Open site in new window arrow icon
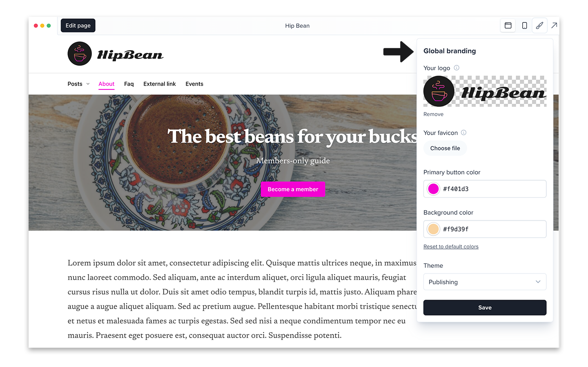588x367 pixels. tap(554, 25)
